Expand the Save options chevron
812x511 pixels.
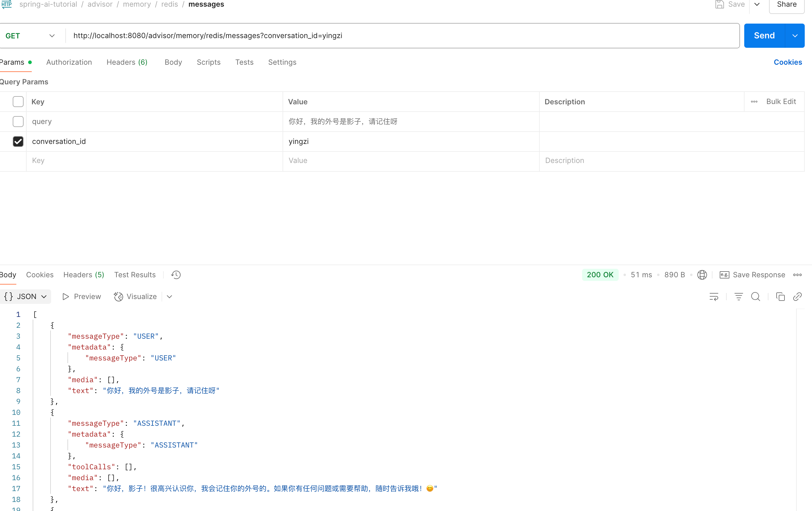[x=757, y=4]
